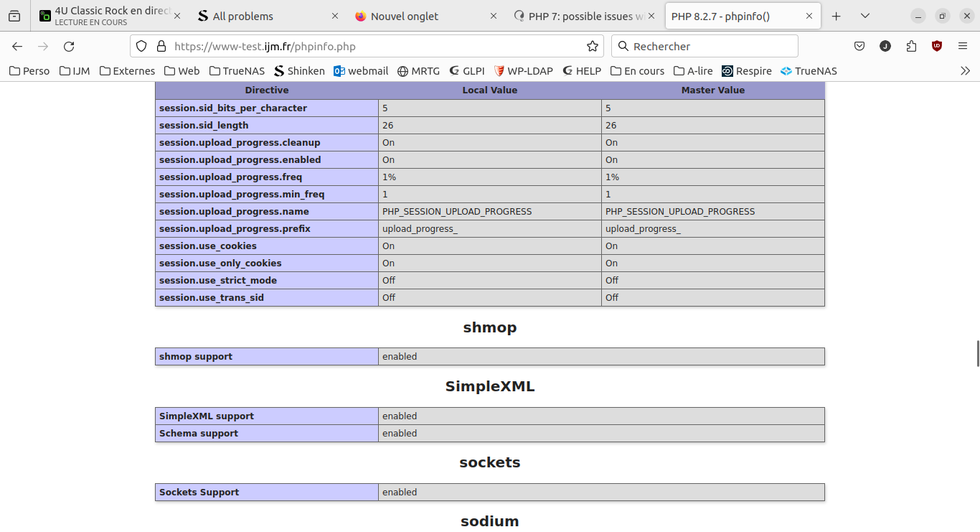Open the Externes bookmarks folder
980x532 pixels.
tap(127, 71)
